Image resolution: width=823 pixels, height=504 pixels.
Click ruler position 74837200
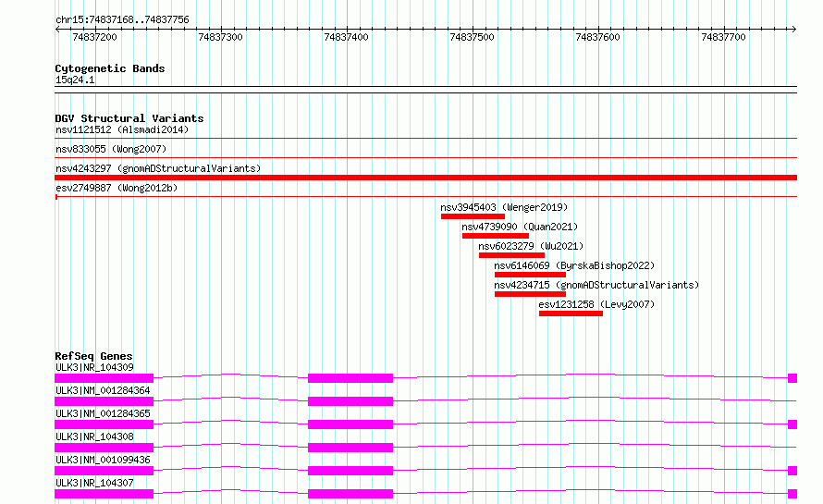pos(94,37)
